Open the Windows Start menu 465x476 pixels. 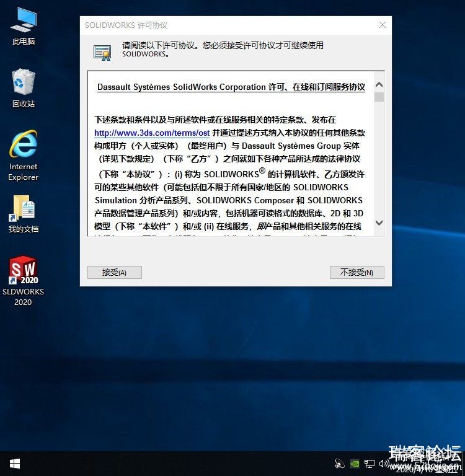[x=15, y=464]
